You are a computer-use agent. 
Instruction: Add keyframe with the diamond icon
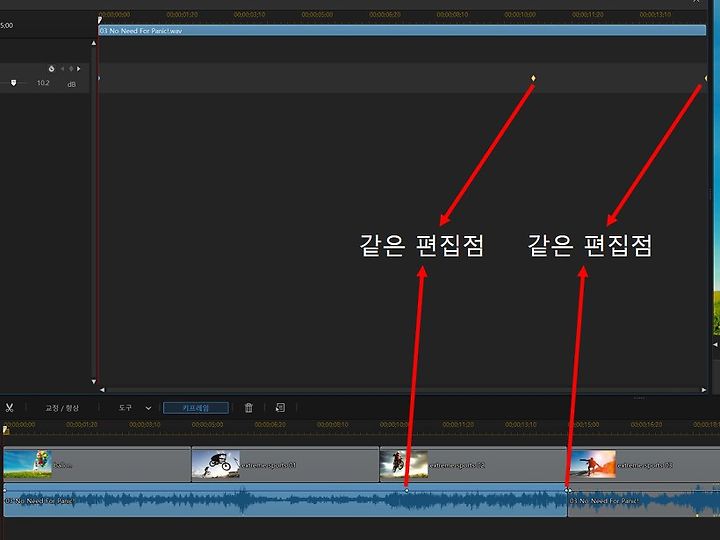coord(71,69)
